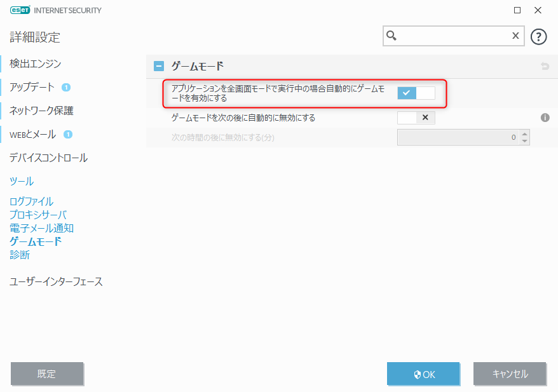558x392 pixels.
Task: Confirm settings with the OK button
Action: point(423,374)
